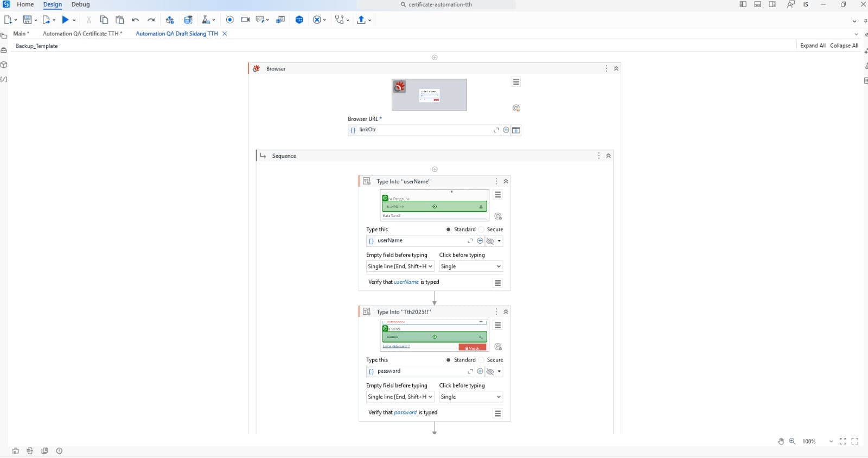Screen dimensions: 868x458
Task: Open Click before typing dropdown for password
Action: pyautogui.click(x=471, y=397)
